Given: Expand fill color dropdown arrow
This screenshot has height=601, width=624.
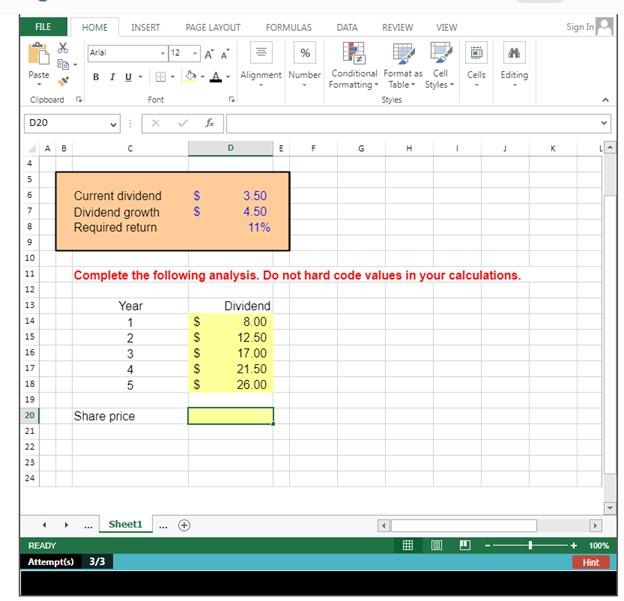Looking at the screenshot, I should click(203, 77).
